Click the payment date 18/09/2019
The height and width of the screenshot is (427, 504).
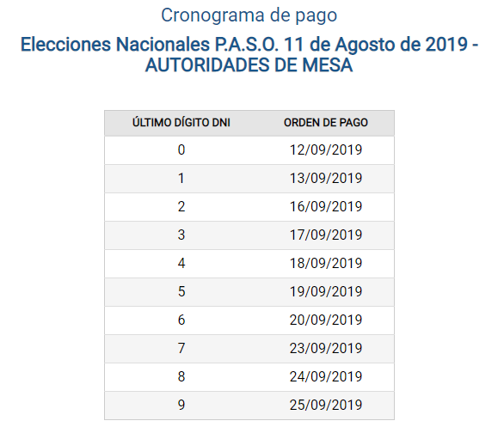click(x=326, y=263)
